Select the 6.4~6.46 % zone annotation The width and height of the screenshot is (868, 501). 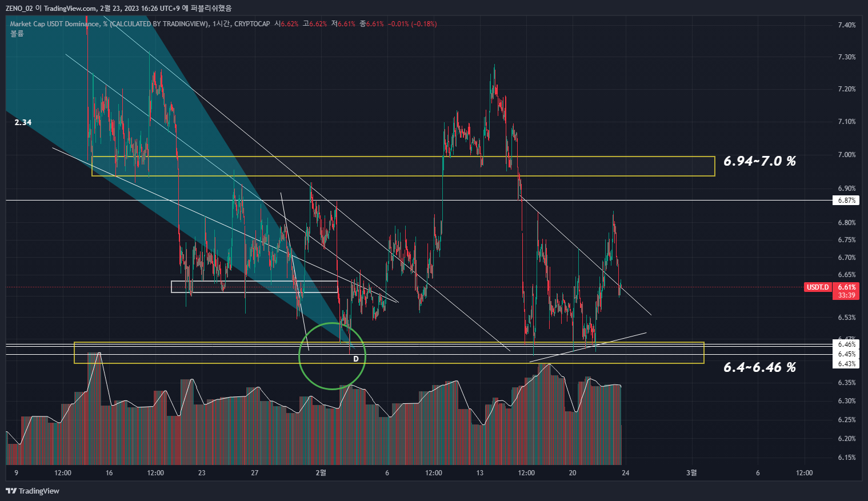click(759, 367)
